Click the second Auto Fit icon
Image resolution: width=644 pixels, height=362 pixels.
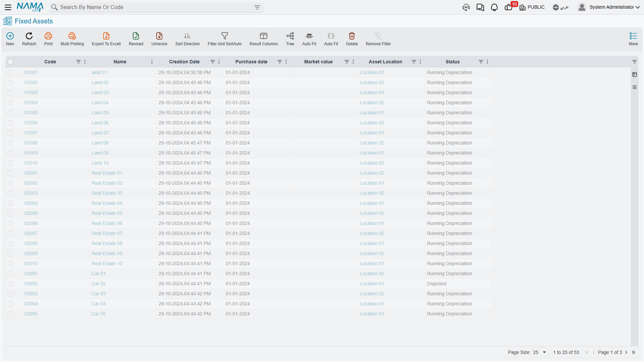click(x=331, y=36)
